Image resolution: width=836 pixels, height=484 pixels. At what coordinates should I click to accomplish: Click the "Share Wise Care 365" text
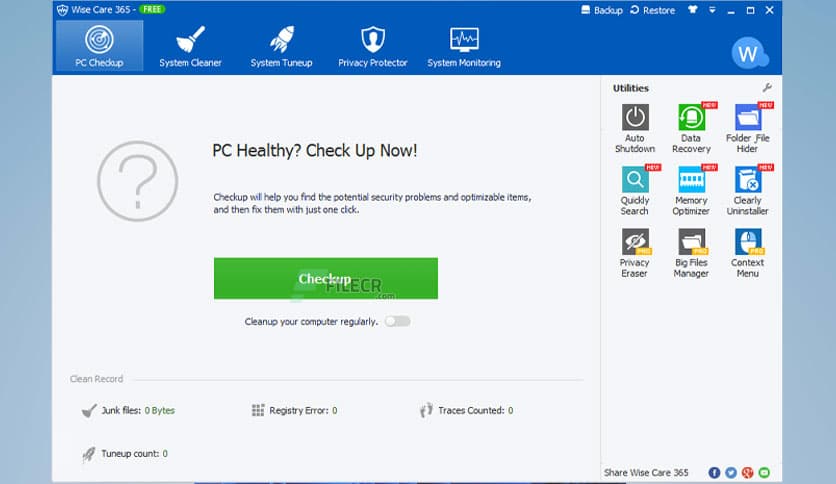point(646,473)
